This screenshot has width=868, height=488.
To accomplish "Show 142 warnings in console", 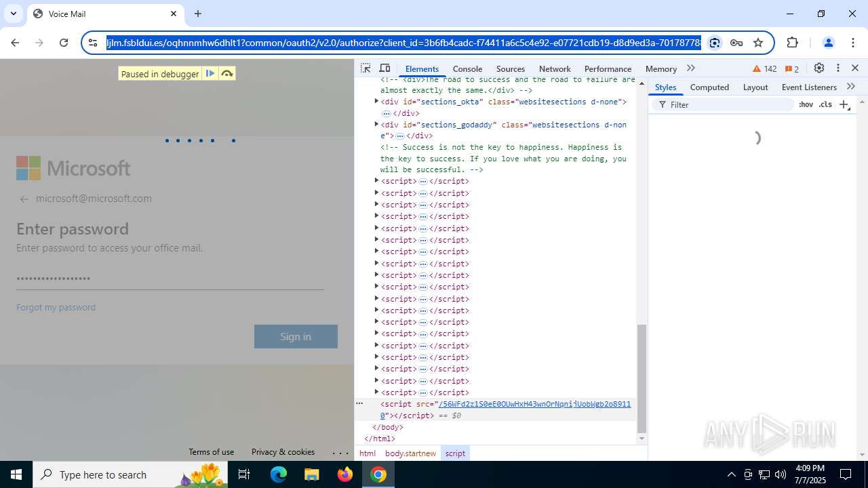I will [x=765, y=69].
